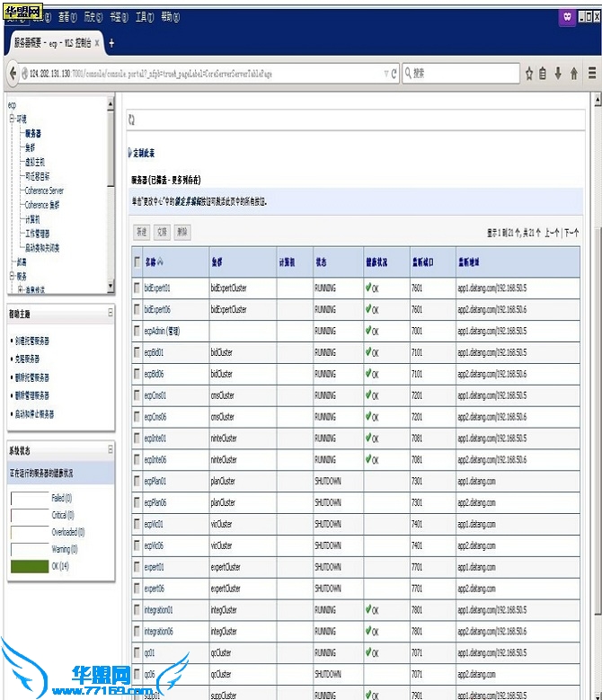Image resolution: width=602 pixels, height=700 pixels.
Task: Open the 工具 menu
Action: (143, 17)
